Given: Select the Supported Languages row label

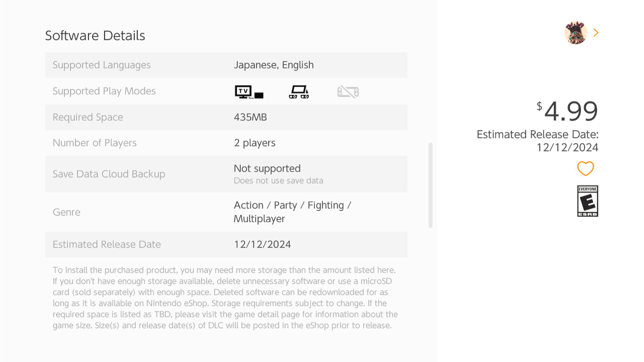Looking at the screenshot, I should coord(102,65).
